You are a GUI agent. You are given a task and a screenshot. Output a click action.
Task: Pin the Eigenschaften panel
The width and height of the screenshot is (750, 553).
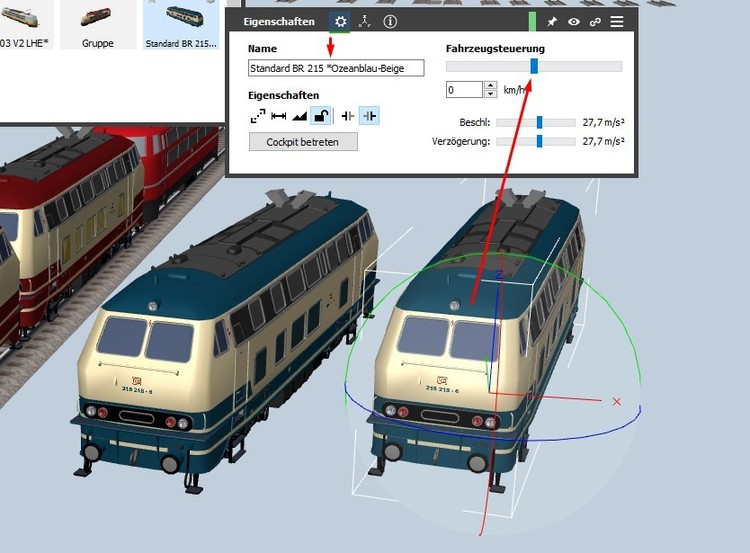[551, 22]
